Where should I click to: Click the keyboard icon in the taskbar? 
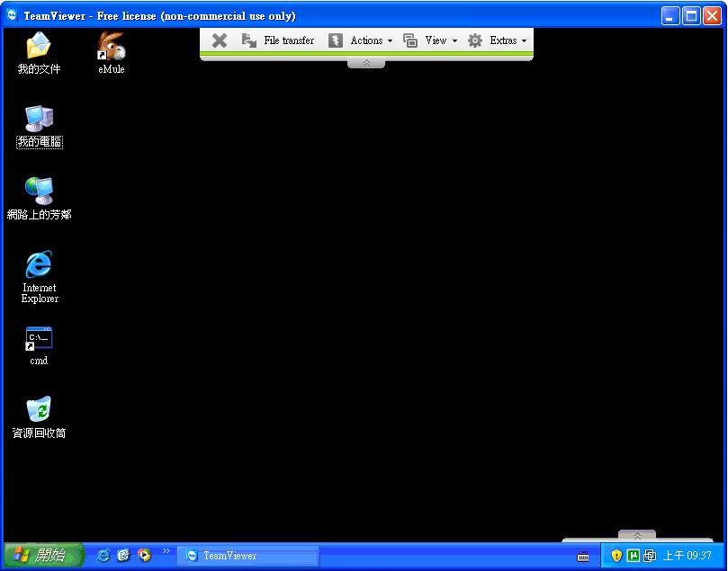[583, 556]
